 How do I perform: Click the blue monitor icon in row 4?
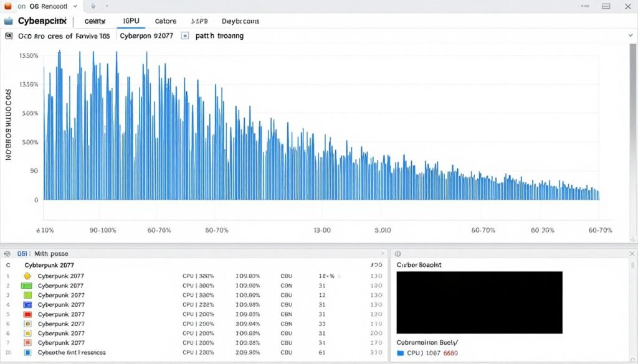[27, 305]
